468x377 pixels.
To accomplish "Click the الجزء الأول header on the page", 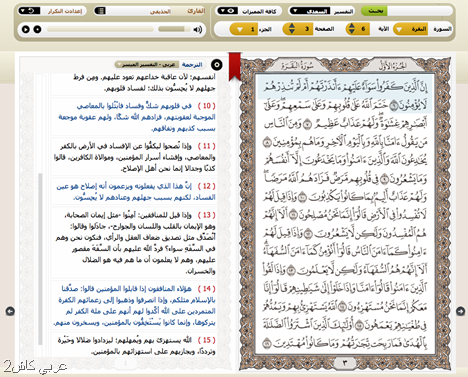I will (392, 65).
